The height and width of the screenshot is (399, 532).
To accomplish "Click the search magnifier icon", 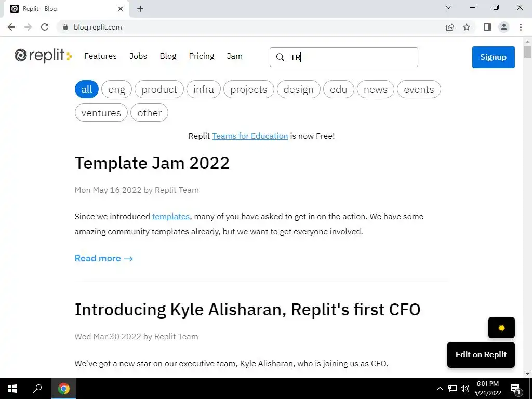I will click(x=280, y=57).
